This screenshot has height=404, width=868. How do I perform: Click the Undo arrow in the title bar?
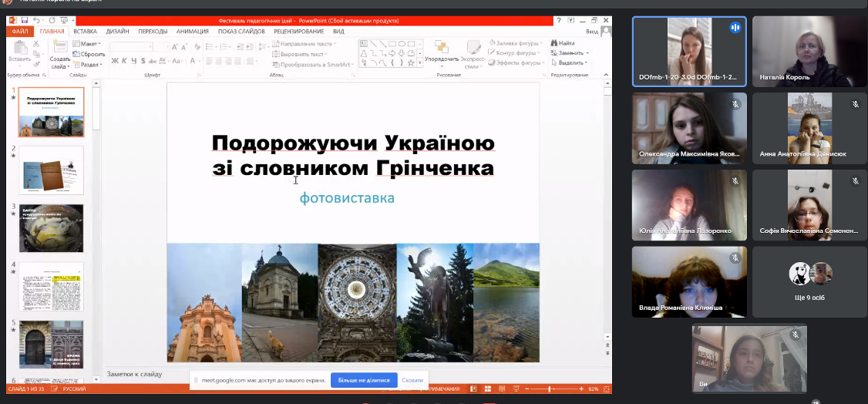(x=36, y=21)
